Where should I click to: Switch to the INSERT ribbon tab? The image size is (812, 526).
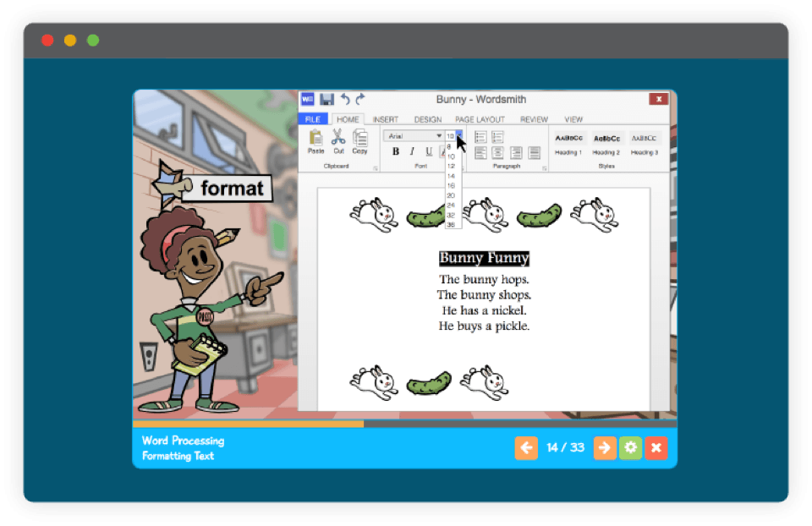click(x=386, y=119)
